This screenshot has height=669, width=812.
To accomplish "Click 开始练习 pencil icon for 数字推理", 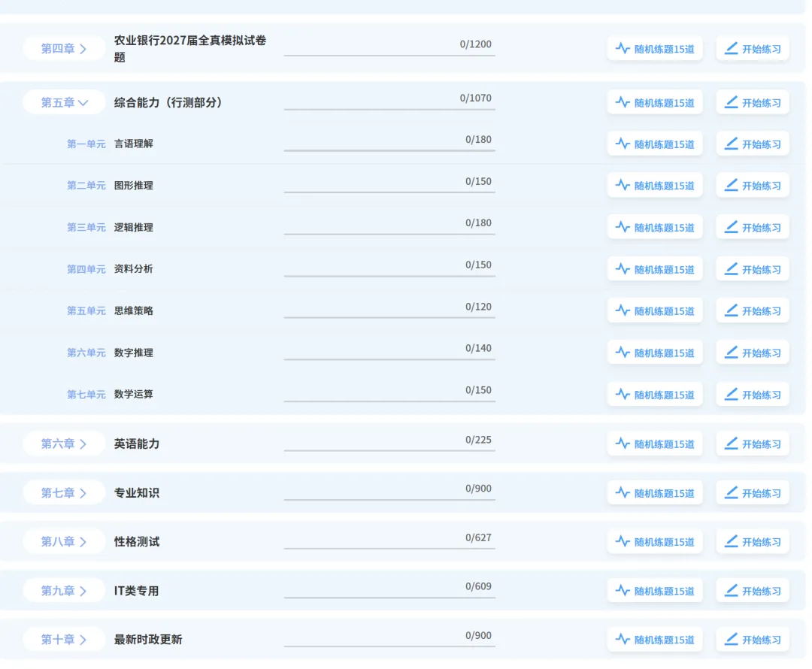I will tap(732, 353).
